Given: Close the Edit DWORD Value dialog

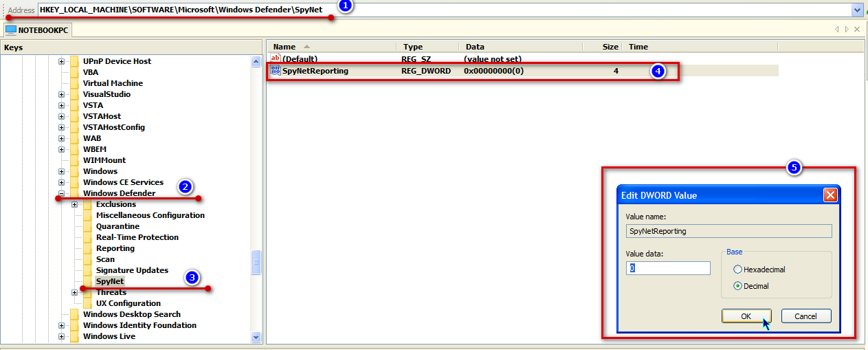Looking at the screenshot, I should [830, 195].
